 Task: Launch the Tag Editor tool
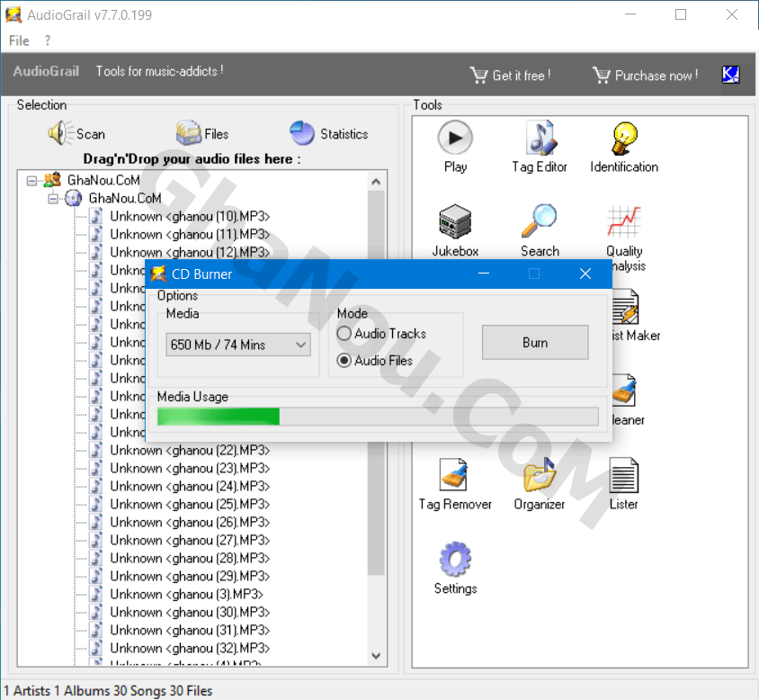click(540, 147)
